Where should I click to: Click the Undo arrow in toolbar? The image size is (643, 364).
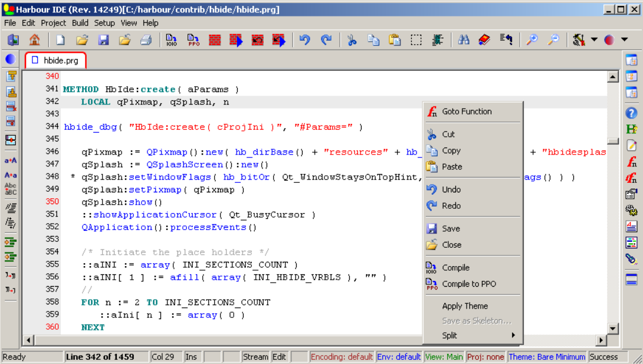coord(304,40)
